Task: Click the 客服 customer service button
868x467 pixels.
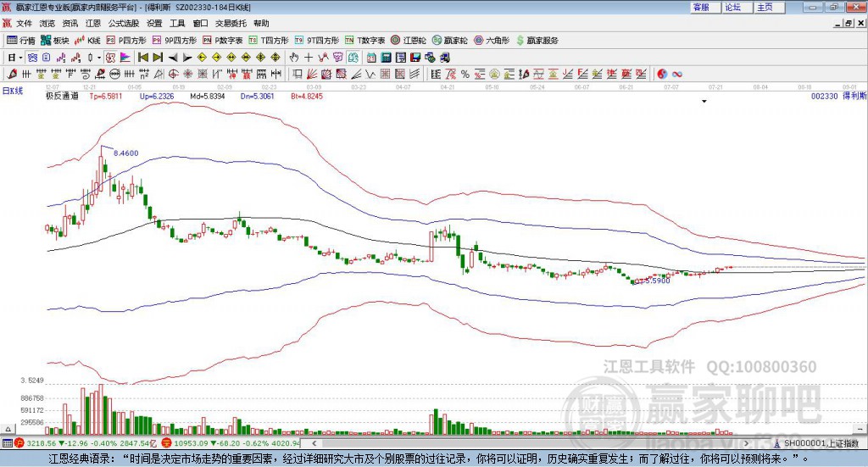Action: click(705, 7)
